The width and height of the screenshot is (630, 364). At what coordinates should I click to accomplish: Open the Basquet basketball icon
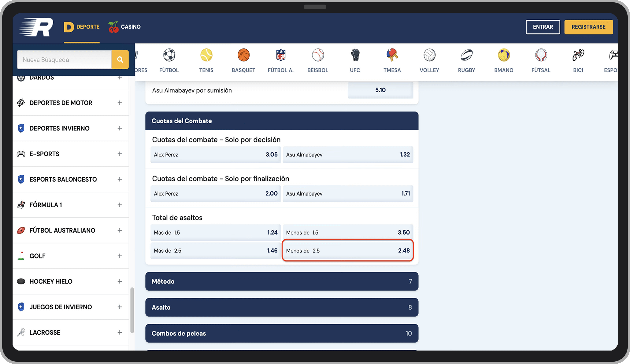pos(243,55)
